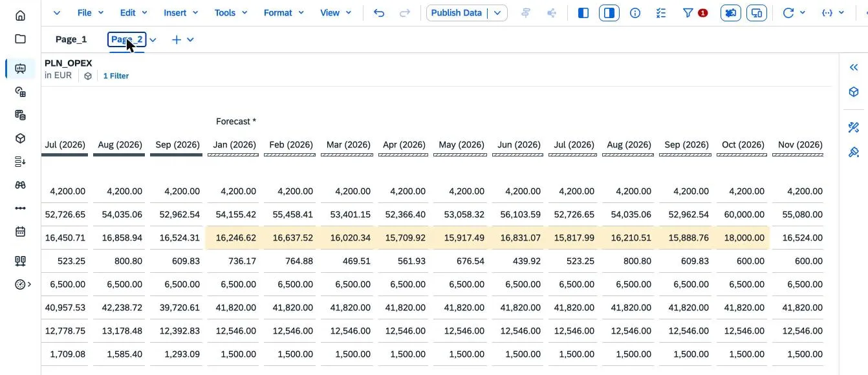Image resolution: width=868 pixels, height=375 pixels.
Task: Select cell with value 1,709.08
Action: pyautogui.click(x=65, y=354)
